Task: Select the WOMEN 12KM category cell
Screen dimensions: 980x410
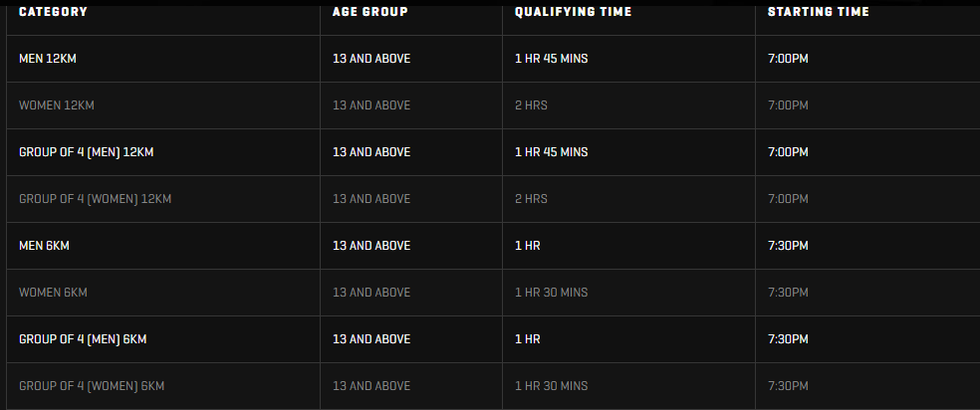Action: [x=163, y=105]
